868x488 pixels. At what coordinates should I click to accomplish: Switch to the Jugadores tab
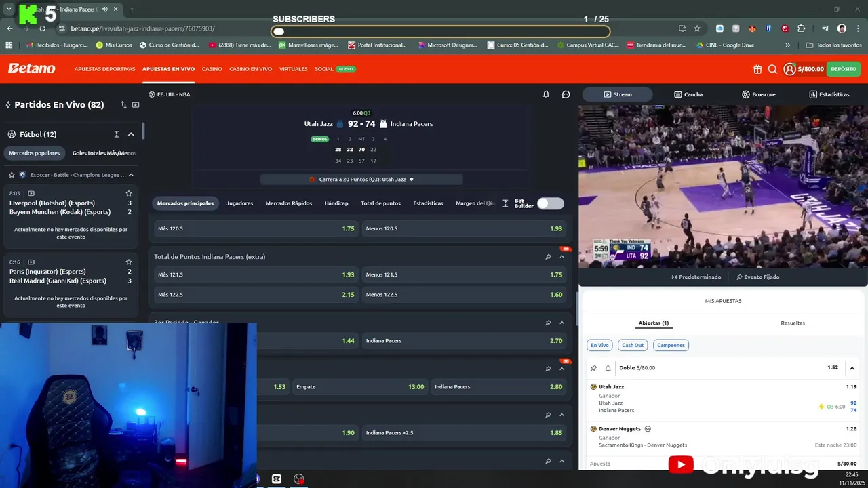[239, 203]
